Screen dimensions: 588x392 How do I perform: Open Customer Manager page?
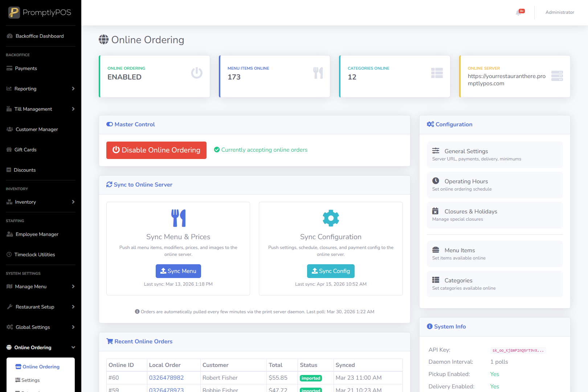[x=41, y=129]
